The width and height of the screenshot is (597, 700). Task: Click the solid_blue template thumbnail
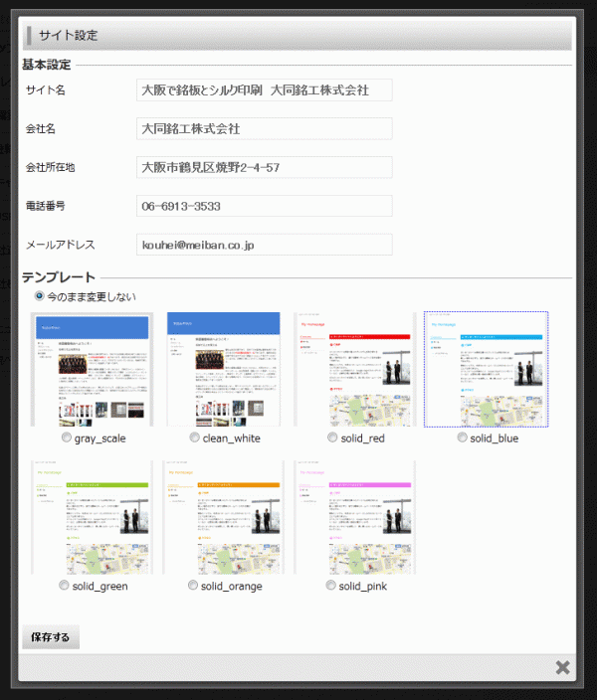point(487,370)
